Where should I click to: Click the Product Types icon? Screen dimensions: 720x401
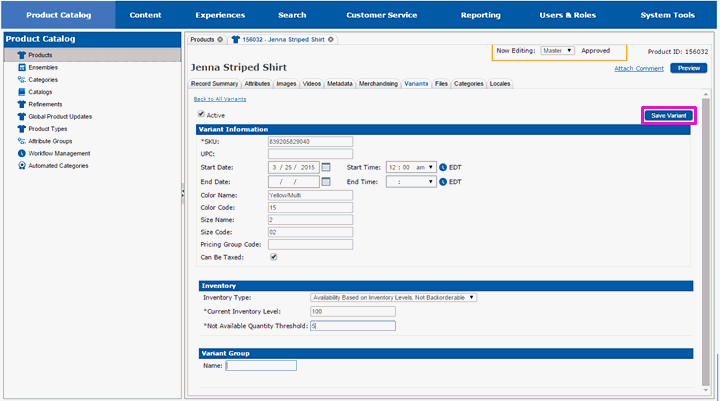[x=22, y=129]
